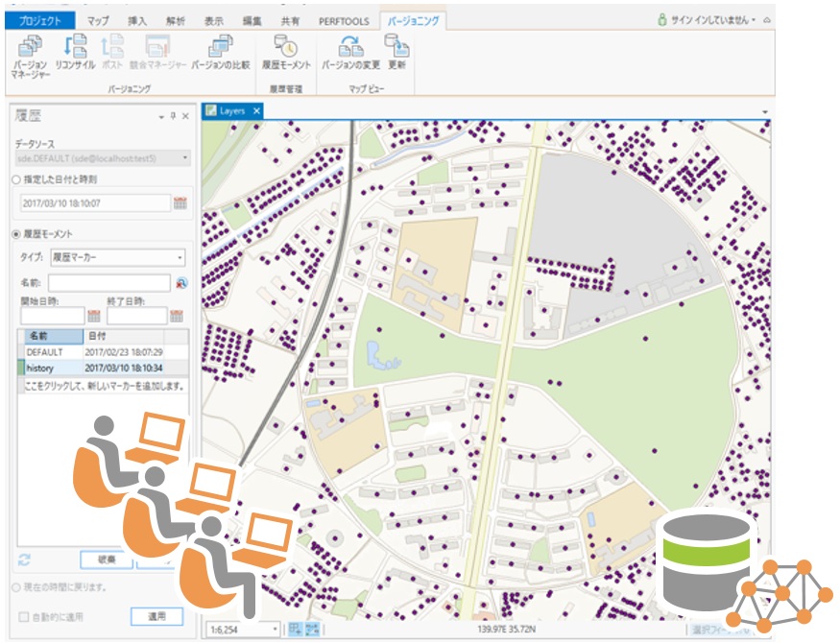Clear the 名前 filter icon
This screenshot has width=840, height=643.
(x=181, y=283)
